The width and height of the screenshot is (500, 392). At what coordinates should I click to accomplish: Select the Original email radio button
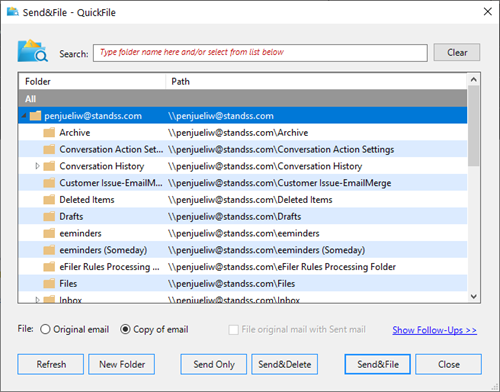[x=45, y=329]
